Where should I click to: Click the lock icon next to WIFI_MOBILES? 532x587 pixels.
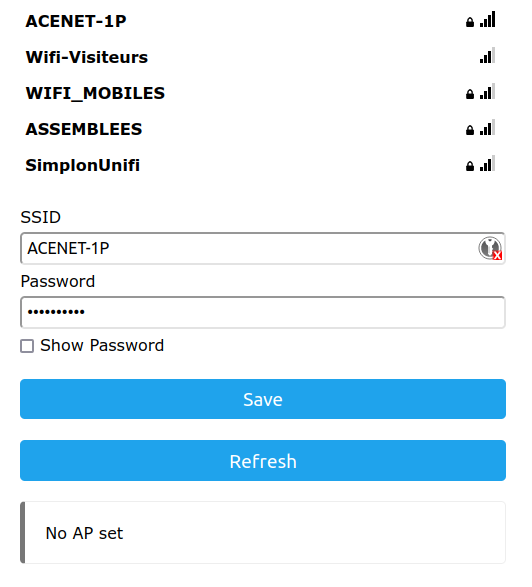click(470, 94)
